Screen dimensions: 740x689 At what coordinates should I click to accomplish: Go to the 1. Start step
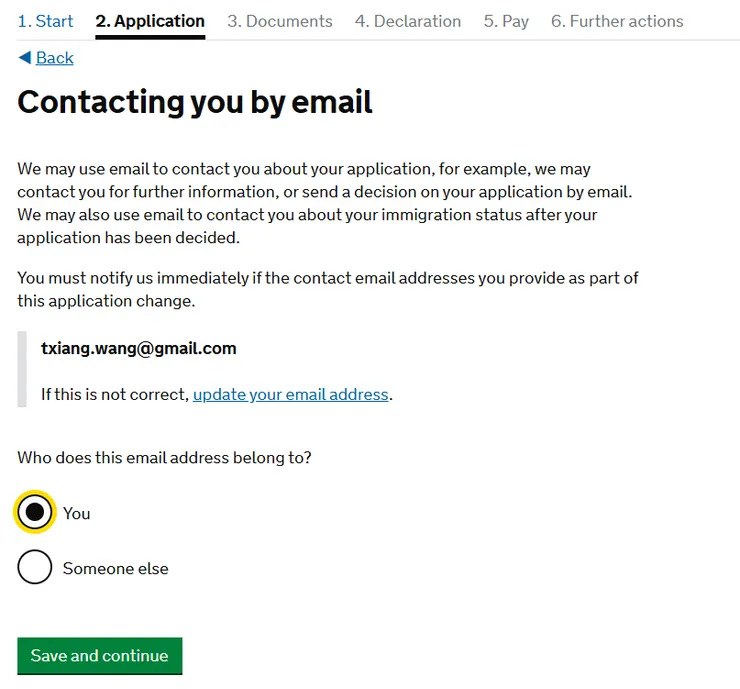click(x=45, y=21)
